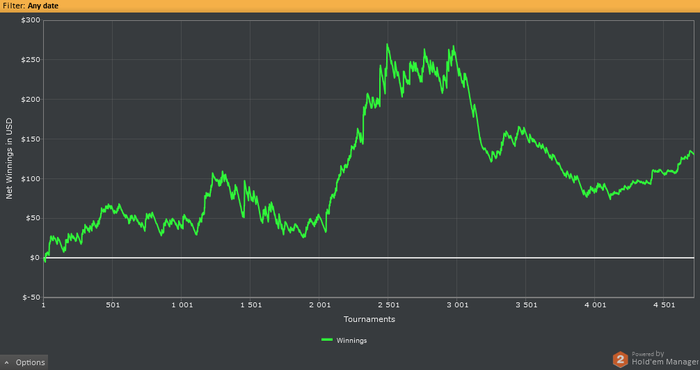Viewport: 700px width, 370px height.
Task: Click the 'Net Winnings in USD' axis title
Action: pyautogui.click(x=9, y=158)
